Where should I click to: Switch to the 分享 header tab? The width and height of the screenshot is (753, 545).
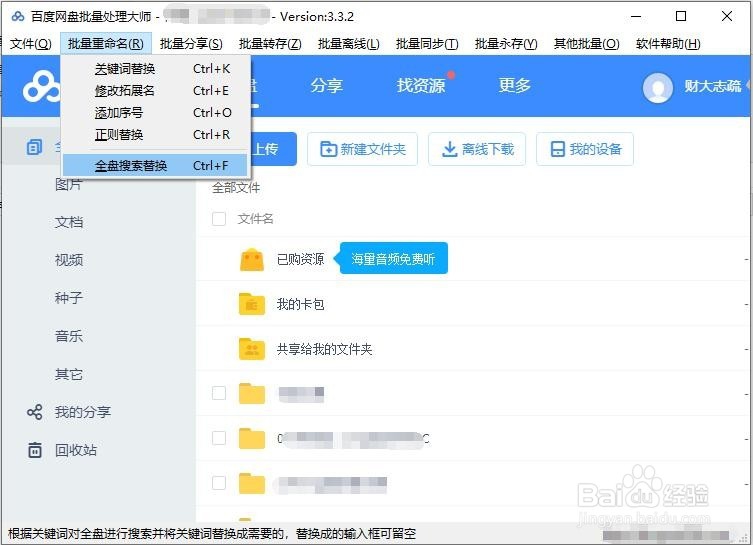pos(327,85)
